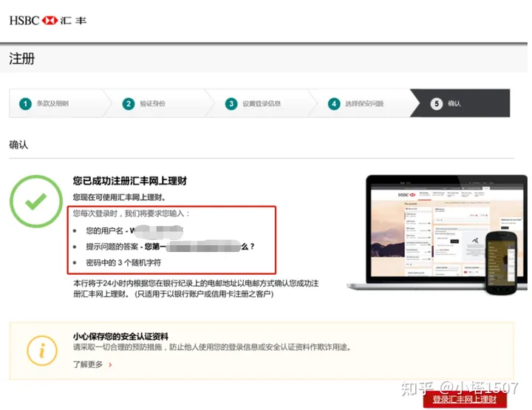Click the 请采取一切合理的预防措施 warning sentence

click(212, 347)
